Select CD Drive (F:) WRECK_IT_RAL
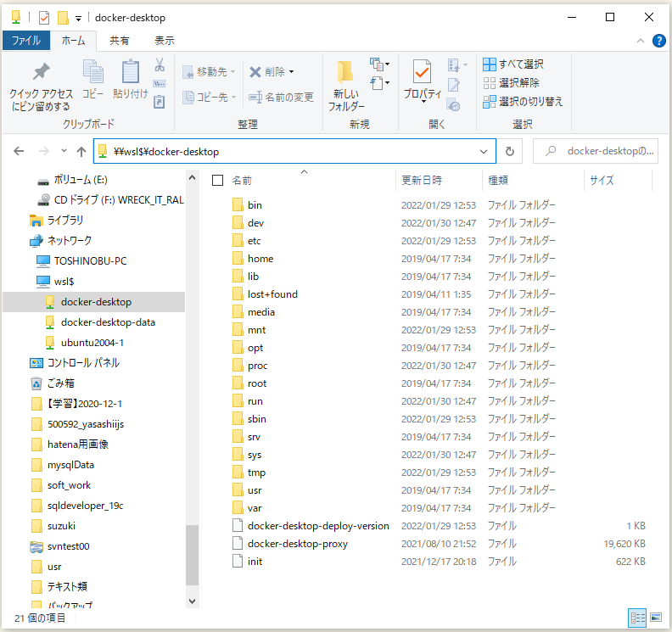Image resolution: width=672 pixels, height=632 pixels. pyautogui.click(x=110, y=200)
